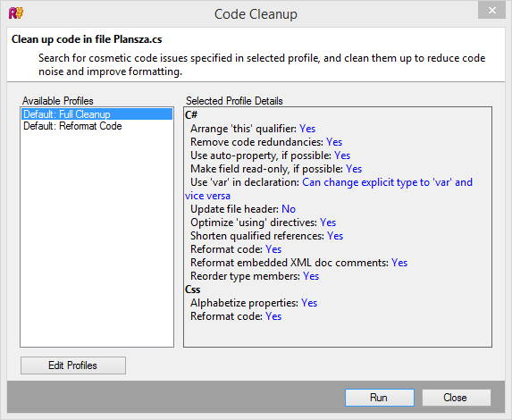The width and height of the screenshot is (512, 420).
Task: Click the Remove code redundancies Yes value
Action: click(334, 142)
